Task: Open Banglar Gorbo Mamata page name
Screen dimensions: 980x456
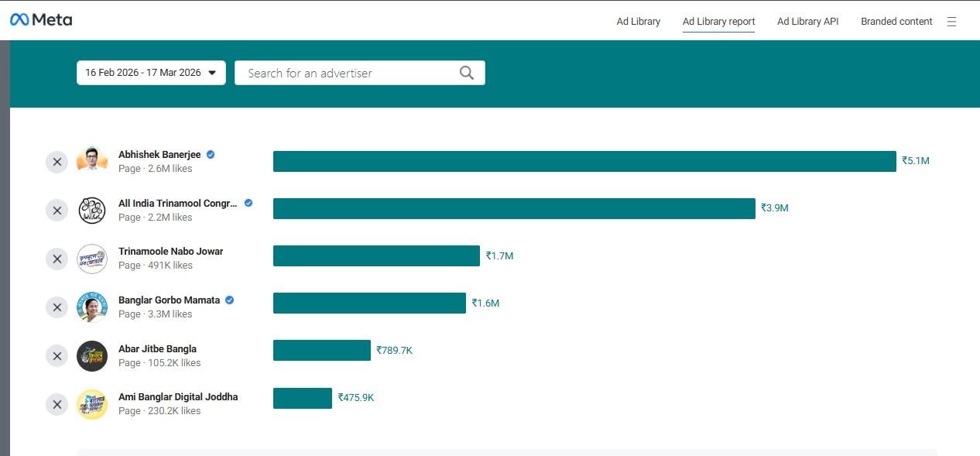Action: coord(169,300)
